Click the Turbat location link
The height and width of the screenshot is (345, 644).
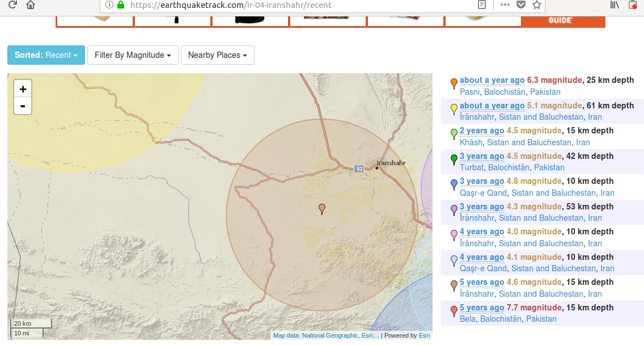click(x=471, y=167)
